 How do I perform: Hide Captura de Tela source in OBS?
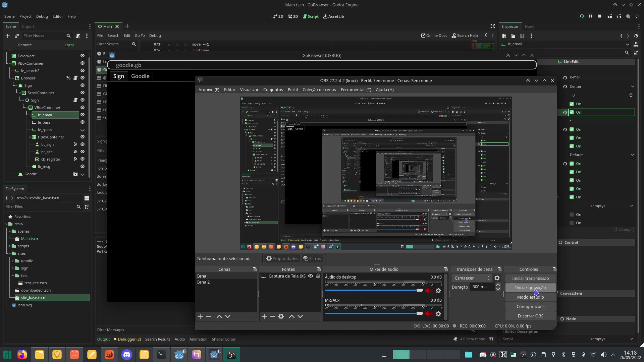click(311, 276)
